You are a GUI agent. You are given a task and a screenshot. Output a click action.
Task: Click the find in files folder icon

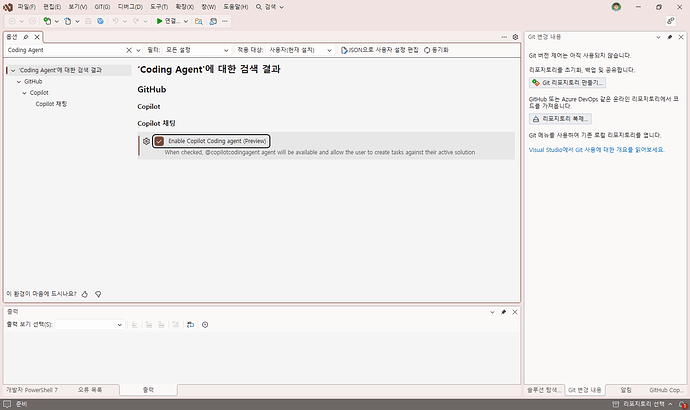click(199, 21)
